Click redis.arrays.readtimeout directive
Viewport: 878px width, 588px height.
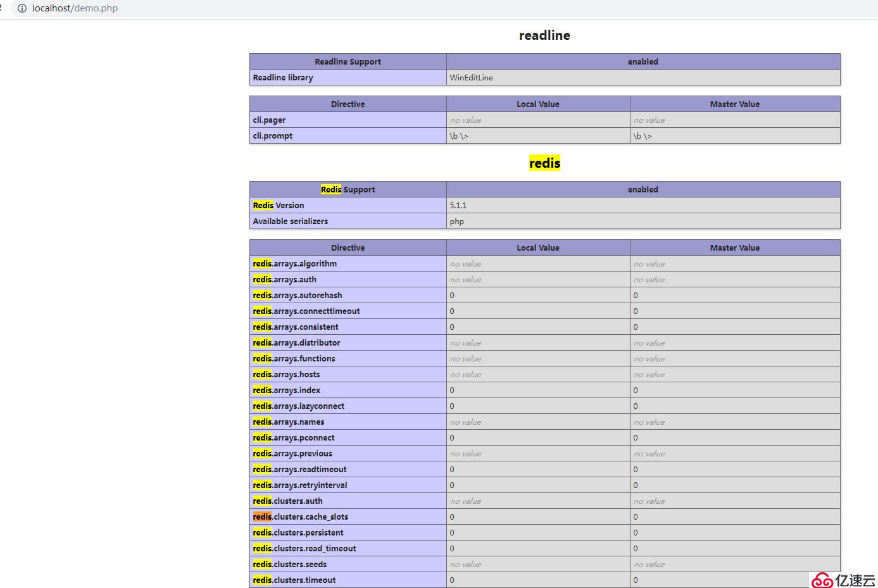point(300,469)
